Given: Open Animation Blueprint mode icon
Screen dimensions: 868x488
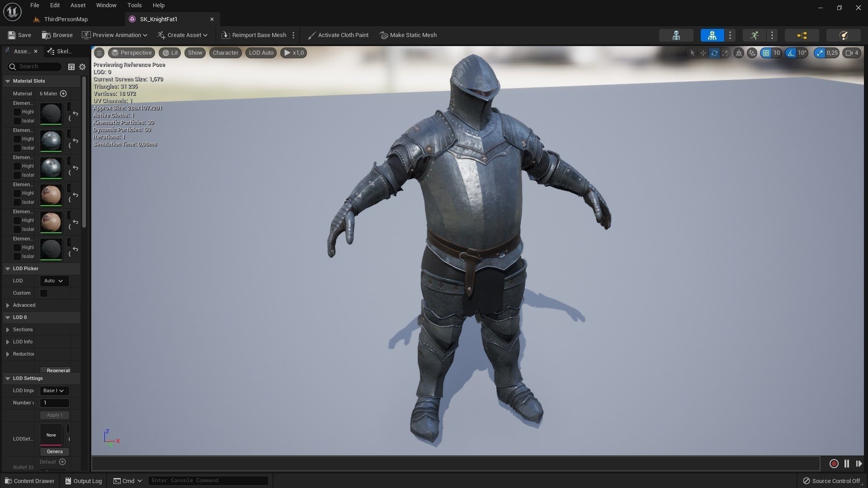Looking at the screenshot, I should point(802,35).
